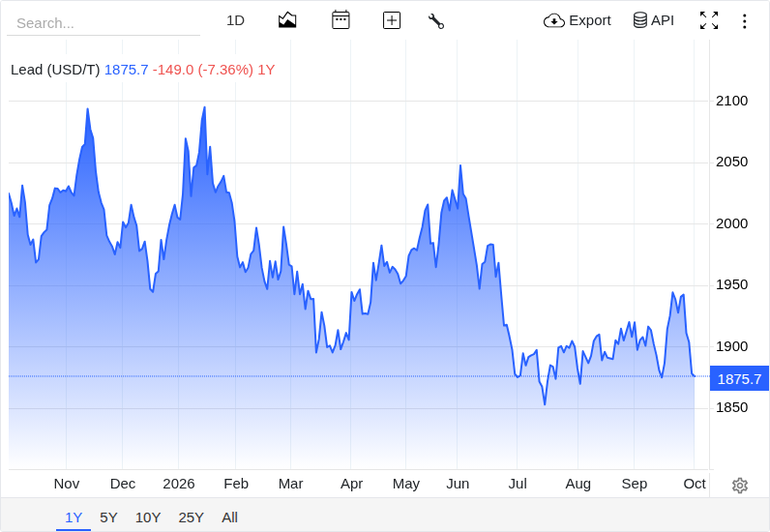Click the Aug x-axis label
The width and height of the screenshot is (770, 532).
pyautogui.click(x=578, y=484)
